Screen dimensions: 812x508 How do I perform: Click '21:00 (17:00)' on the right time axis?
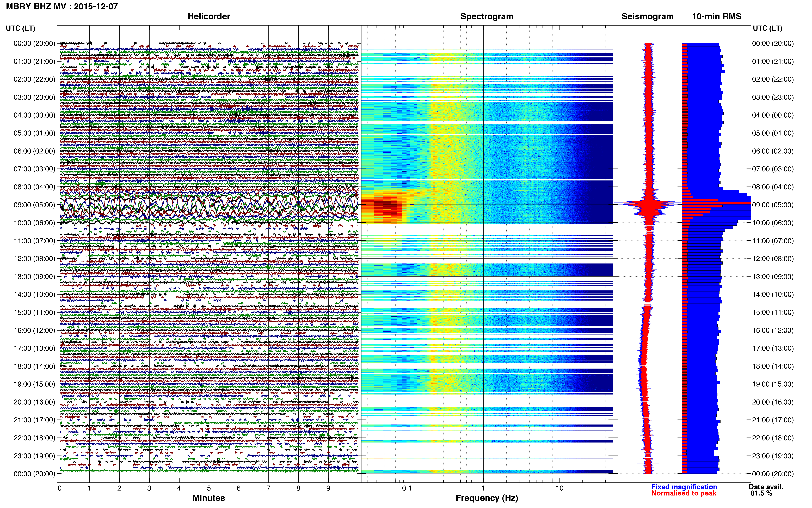point(773,420)
